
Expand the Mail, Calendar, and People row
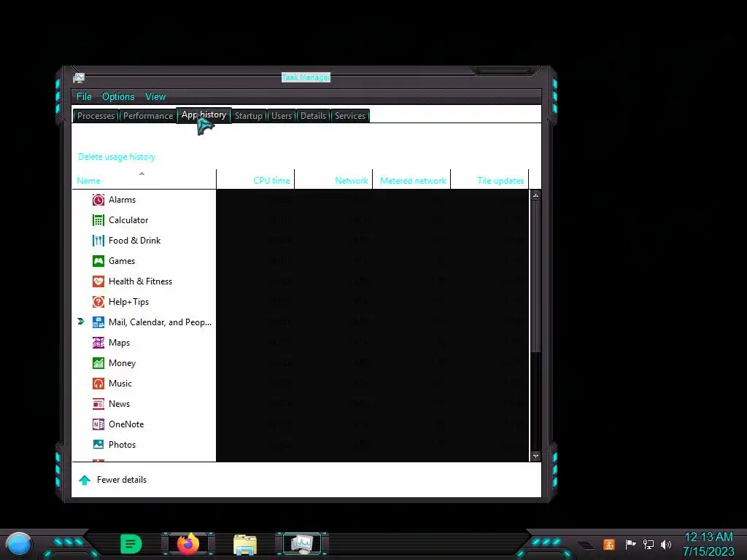tap(81, 322)
